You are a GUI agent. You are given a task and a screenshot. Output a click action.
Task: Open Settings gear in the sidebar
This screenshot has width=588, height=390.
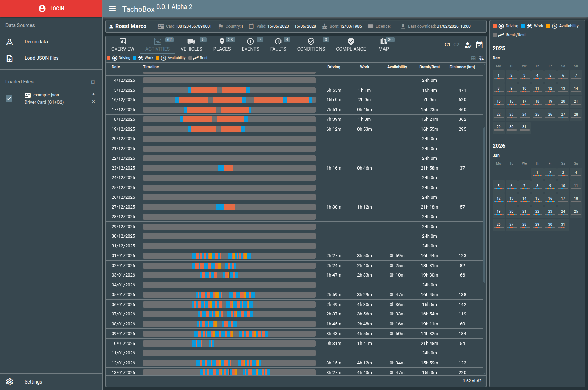(10, 382)
